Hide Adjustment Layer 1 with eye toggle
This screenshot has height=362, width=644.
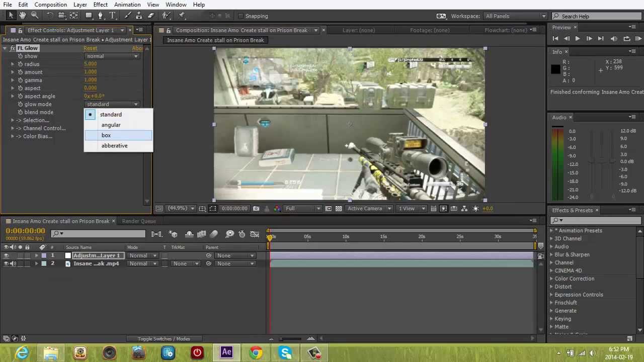pos(7,255)
